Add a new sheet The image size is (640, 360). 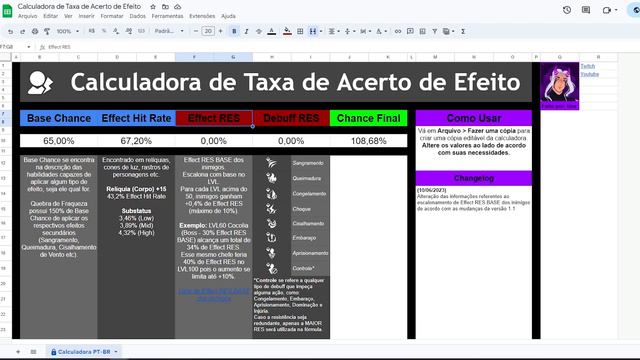[18, 352]
